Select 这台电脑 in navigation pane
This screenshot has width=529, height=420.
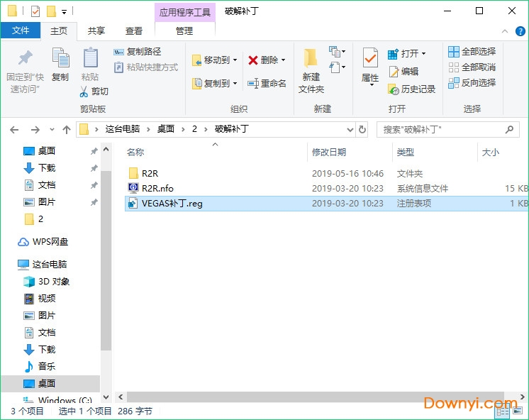(42, 265)
